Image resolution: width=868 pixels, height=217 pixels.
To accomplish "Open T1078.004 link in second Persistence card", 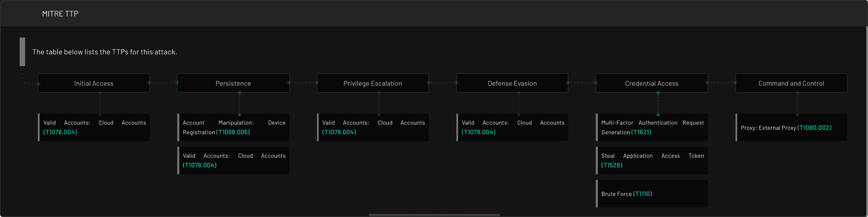I will (200, 165).
